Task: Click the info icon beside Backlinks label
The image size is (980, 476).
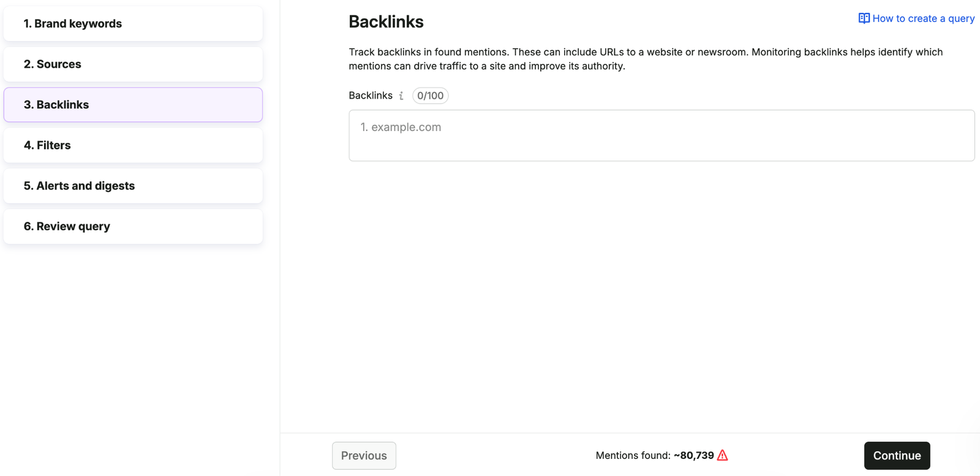Action: pos(401,96)
